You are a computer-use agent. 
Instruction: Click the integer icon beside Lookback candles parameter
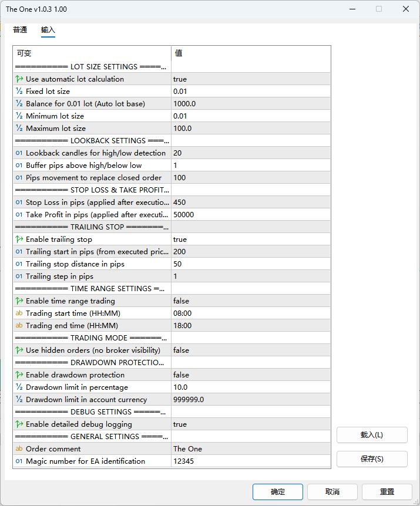pos(19,153)
